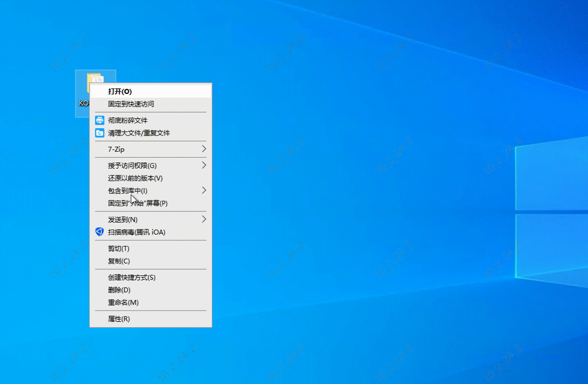Expand the 包含到库中(I) submenu arrow
Viewport: 588px width, 384px height.
tap(204, 190)
